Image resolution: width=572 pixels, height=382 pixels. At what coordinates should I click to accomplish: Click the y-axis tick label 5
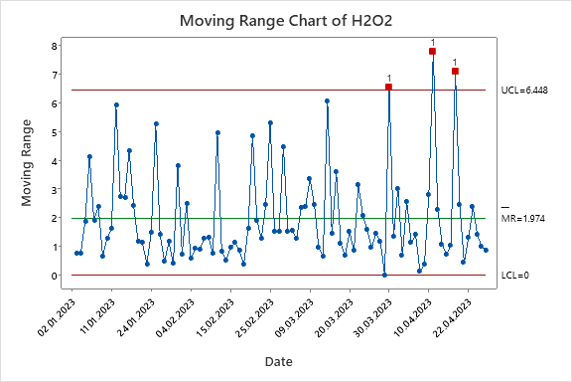coord(54,132)
